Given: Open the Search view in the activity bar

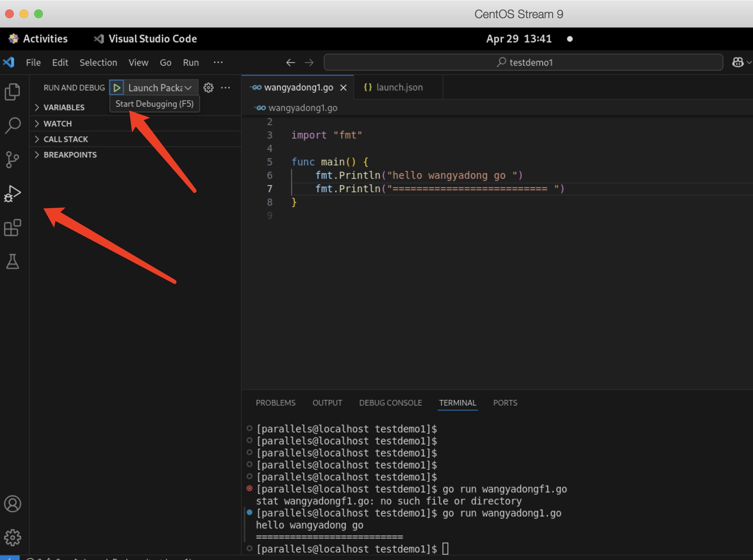Looking at the screenshot, I should [13, 125].
